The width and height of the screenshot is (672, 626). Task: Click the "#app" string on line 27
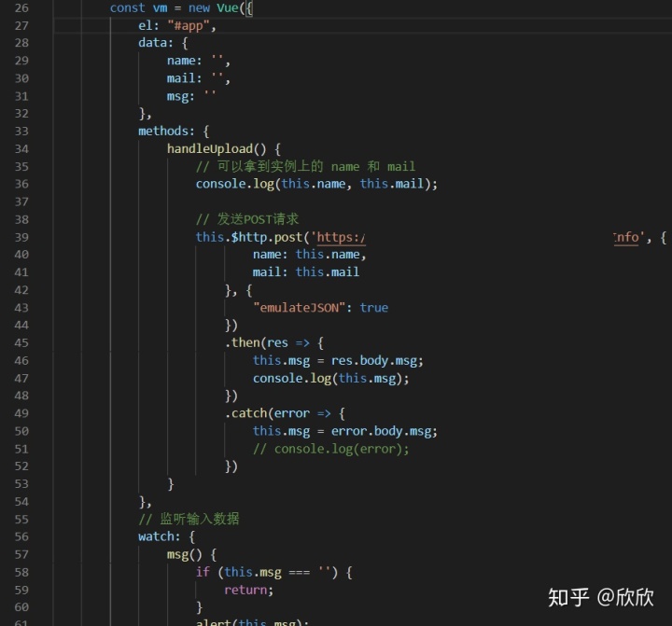pyautogui.click(x=189, y=26)
